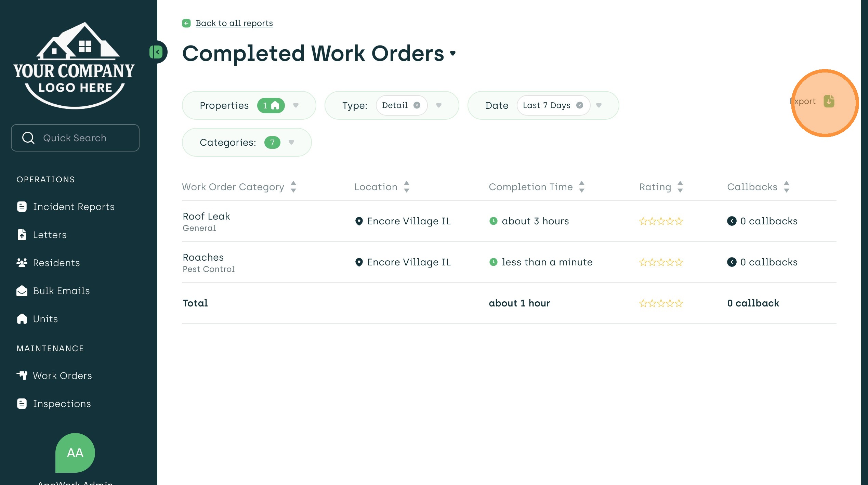
Task: Navigate to Units in sidebar
Action: (x=45, y=319)
